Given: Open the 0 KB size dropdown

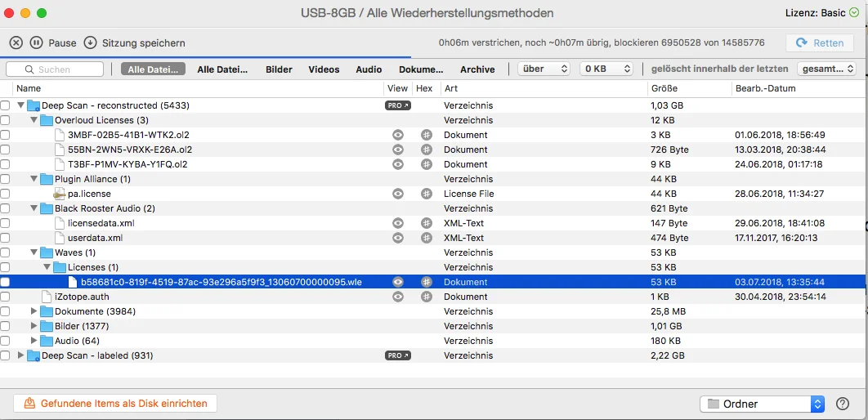Looking at the screenshot, I should [606, 69].
